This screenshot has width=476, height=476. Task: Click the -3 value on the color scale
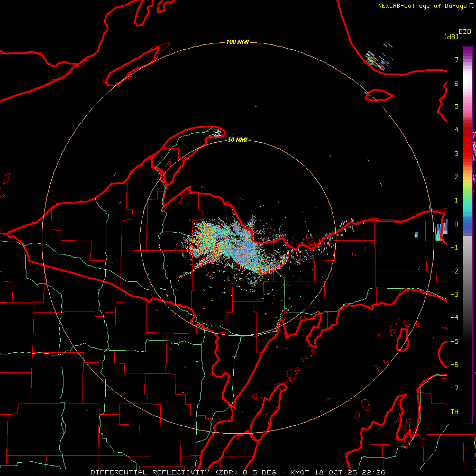click(454, 295)
